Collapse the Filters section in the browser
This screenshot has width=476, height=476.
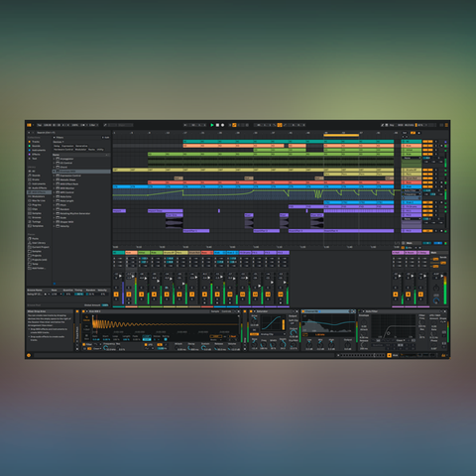(55, 137)
